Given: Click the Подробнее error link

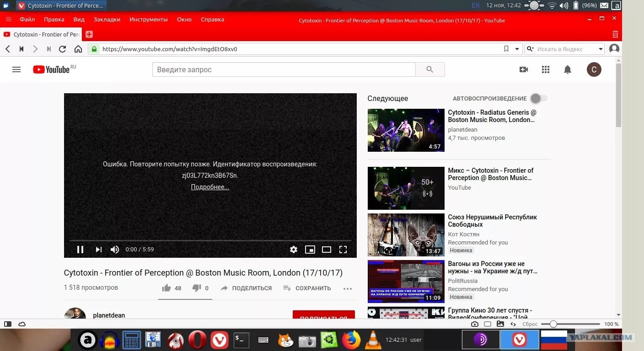Looking at the screenshot, I should tap(210, 187).
